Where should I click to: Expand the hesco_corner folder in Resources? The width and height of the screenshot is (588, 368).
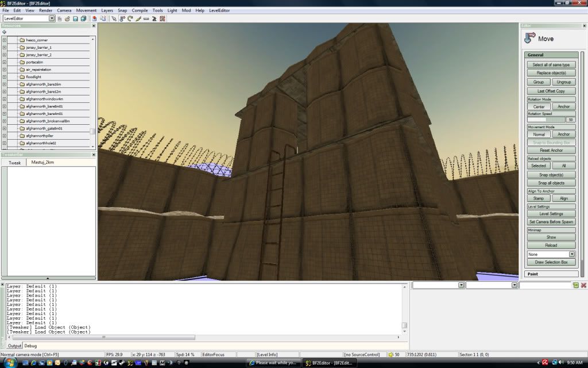point(5,40)
